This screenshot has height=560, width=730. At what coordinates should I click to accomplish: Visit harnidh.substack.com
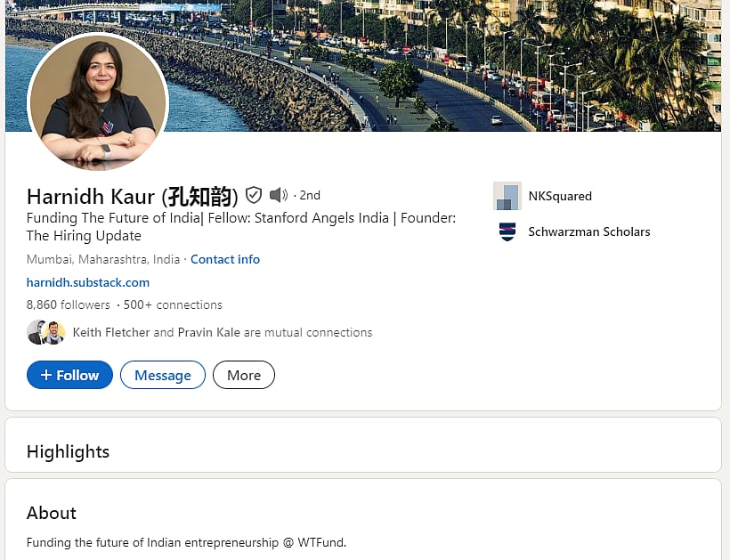click(87, 282)
